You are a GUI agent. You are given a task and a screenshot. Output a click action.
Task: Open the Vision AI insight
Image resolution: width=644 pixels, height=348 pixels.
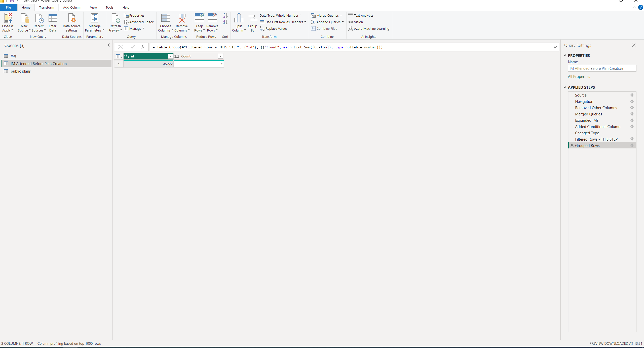(x=356, y=22)
